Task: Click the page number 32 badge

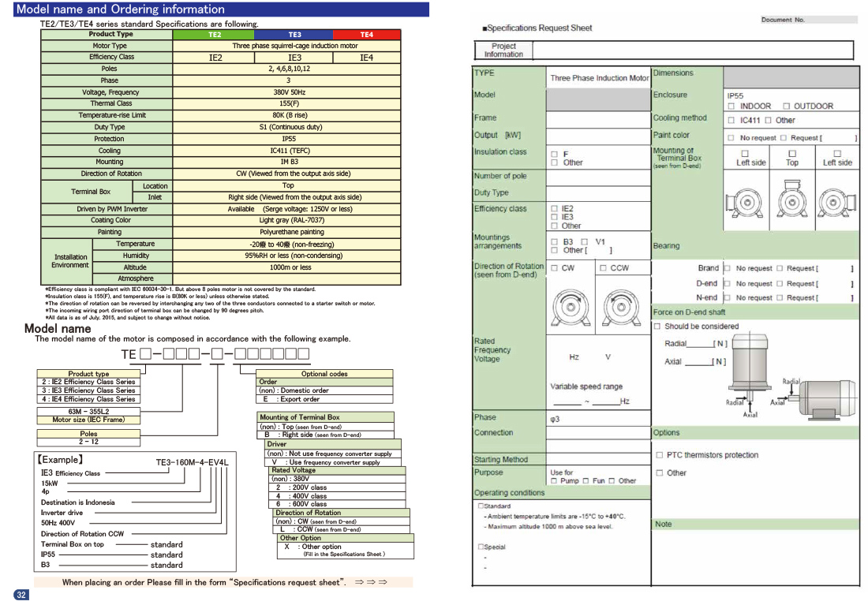Action: click(x=21, y=594)
